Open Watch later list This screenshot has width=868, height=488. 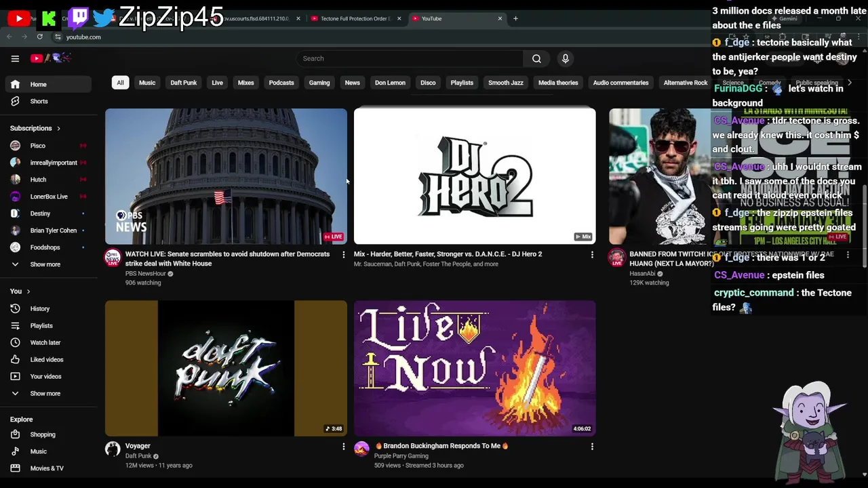[47, 342]
